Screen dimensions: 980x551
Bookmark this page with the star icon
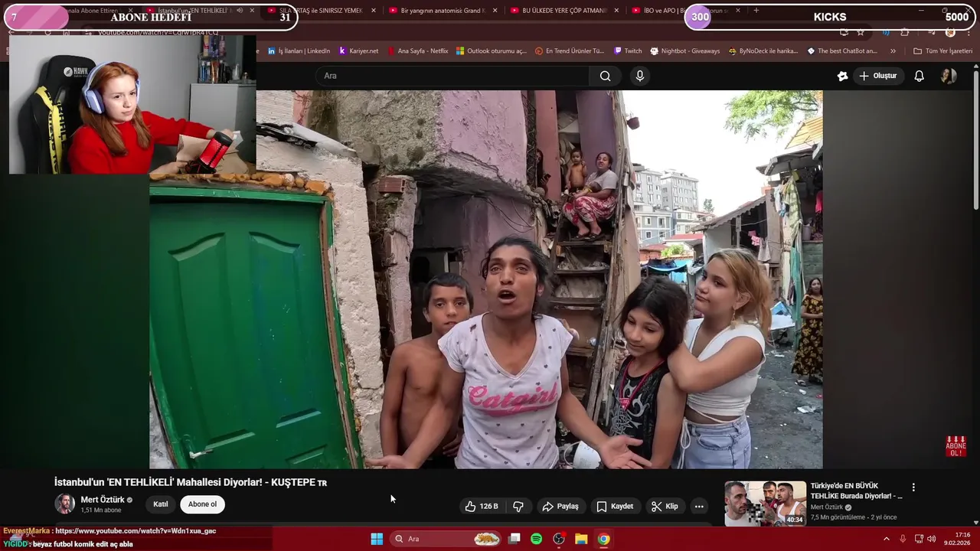click(x=861, y=32)
